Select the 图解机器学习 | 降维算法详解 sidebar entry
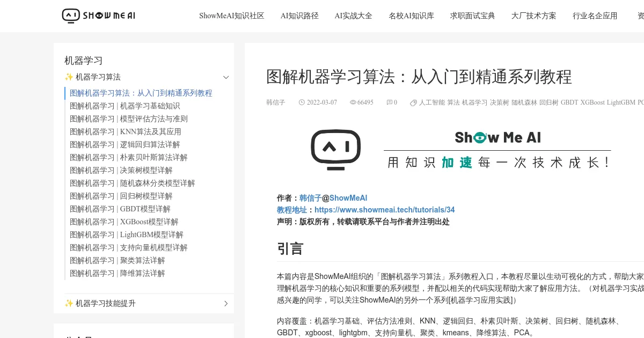Image resolution: width=644 pixels, height=338 pixels. (x=117, y=273)
